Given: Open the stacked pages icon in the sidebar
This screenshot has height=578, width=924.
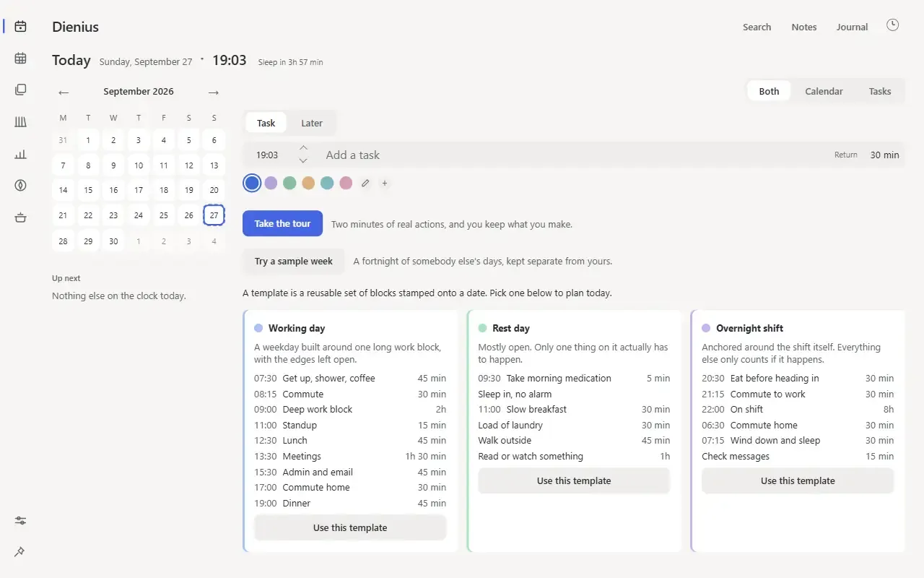Looking at the screenshot, I should click(x=20, y=90).
